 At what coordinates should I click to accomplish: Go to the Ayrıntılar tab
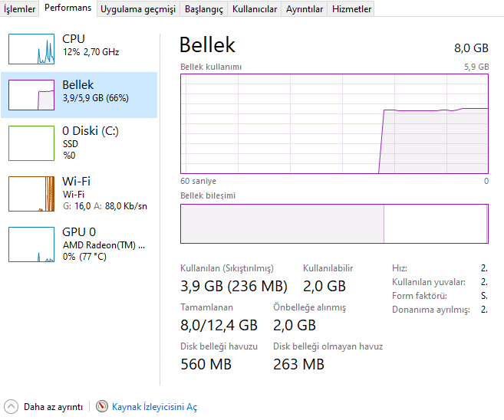(x=305, y=9)
